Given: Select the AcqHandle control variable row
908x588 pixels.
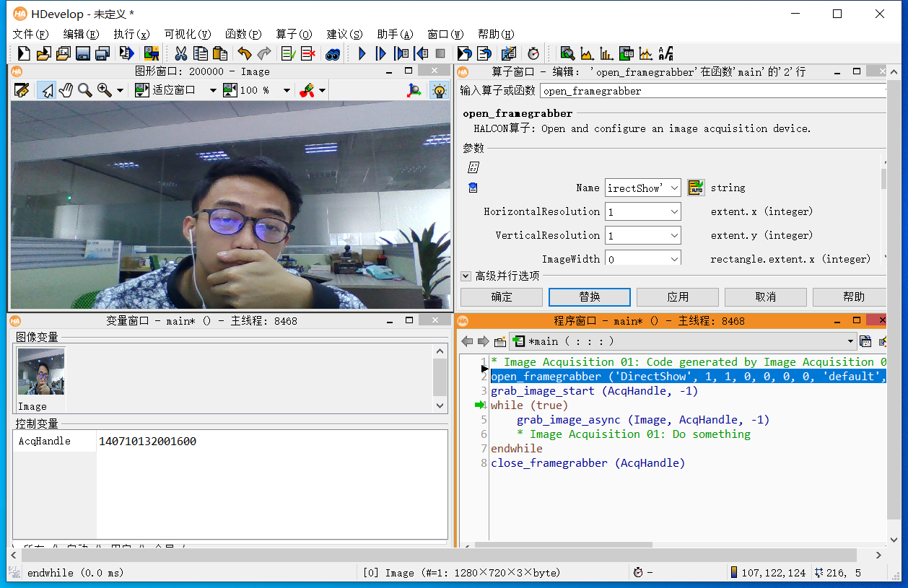Looking at the screenshot, I should tap(230, 441).
